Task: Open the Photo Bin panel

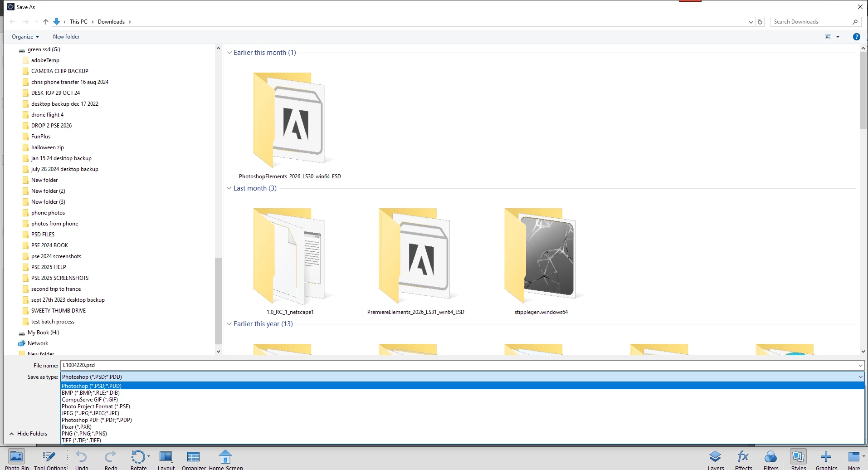Action: 17,459
